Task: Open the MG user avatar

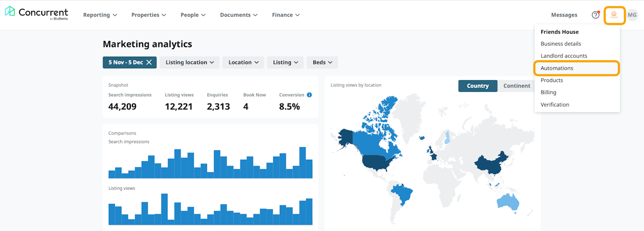Action: pyautogui.click(x=632, y=15)
